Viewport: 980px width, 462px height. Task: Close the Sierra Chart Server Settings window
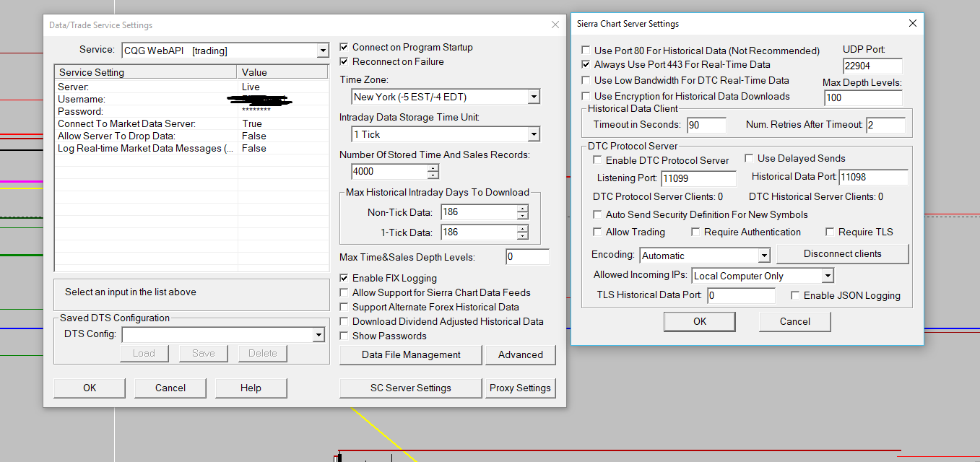point(913,23)
